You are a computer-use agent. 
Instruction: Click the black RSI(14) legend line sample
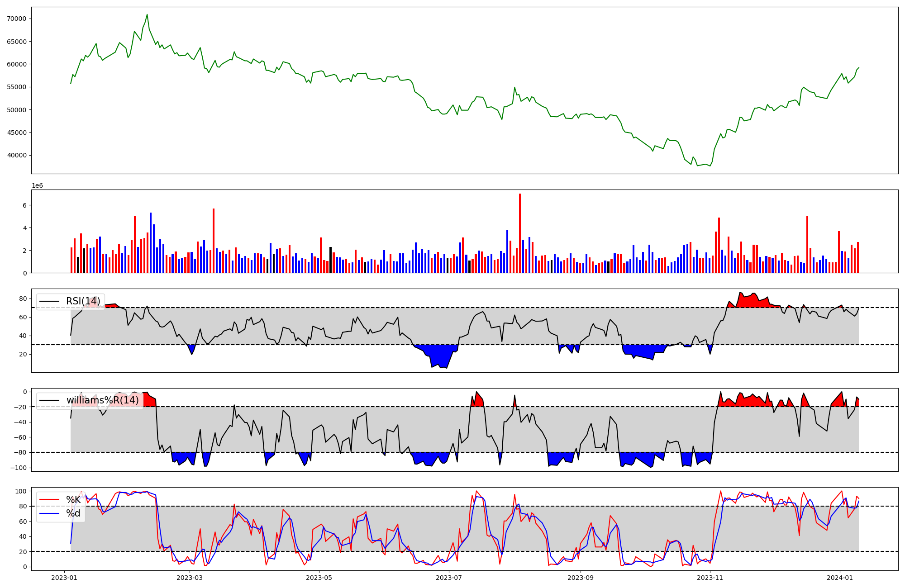tap(49, 301)
